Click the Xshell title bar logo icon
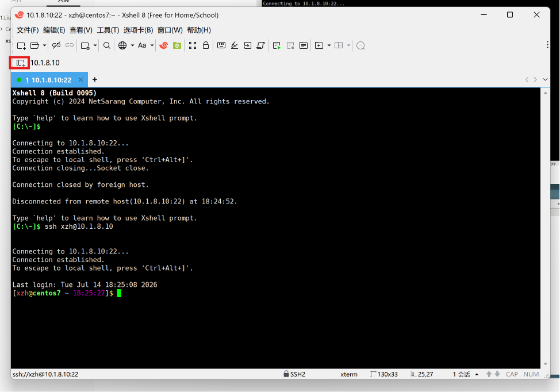Viewport: 560px width, 392px height. pyautogui.click(x=20, y=15)
